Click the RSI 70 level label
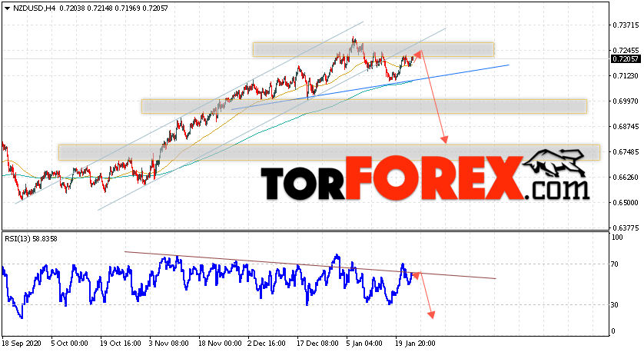 615,264
